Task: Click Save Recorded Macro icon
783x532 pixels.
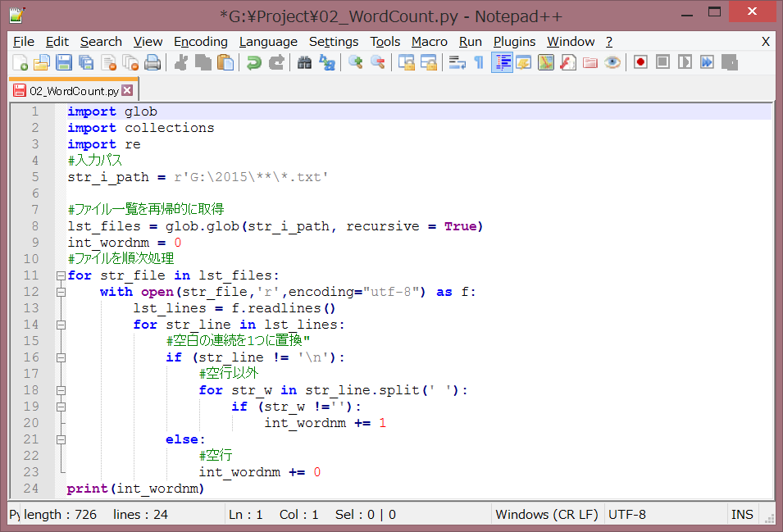Action: pyautogui.click(x=729, y=62)
